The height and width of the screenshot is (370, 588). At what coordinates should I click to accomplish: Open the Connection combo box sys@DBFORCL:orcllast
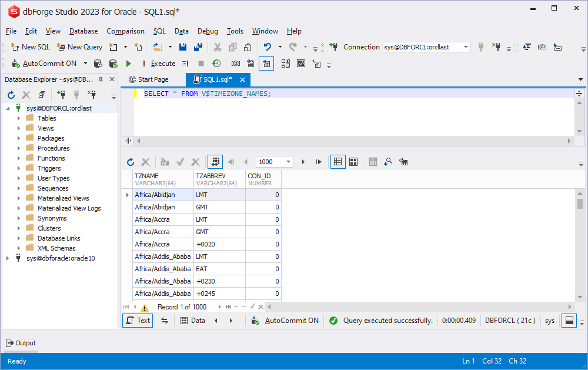click(x=426, y=47)
